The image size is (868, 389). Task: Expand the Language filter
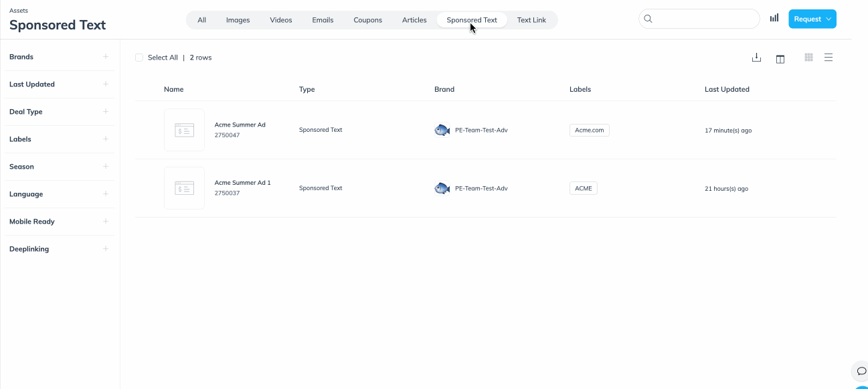tap(59, 194)
